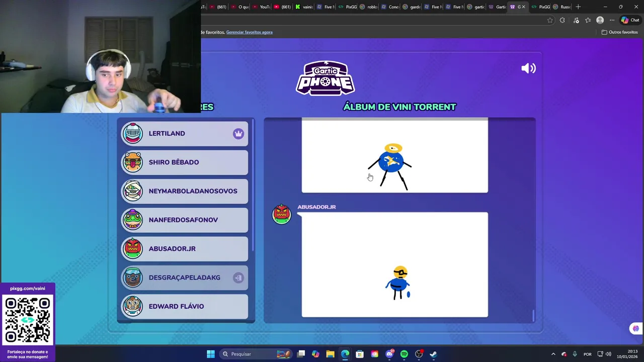Click the blue angel drawing with halo
Viewport: 644px width, 362px height.
(x=390, y=166)
